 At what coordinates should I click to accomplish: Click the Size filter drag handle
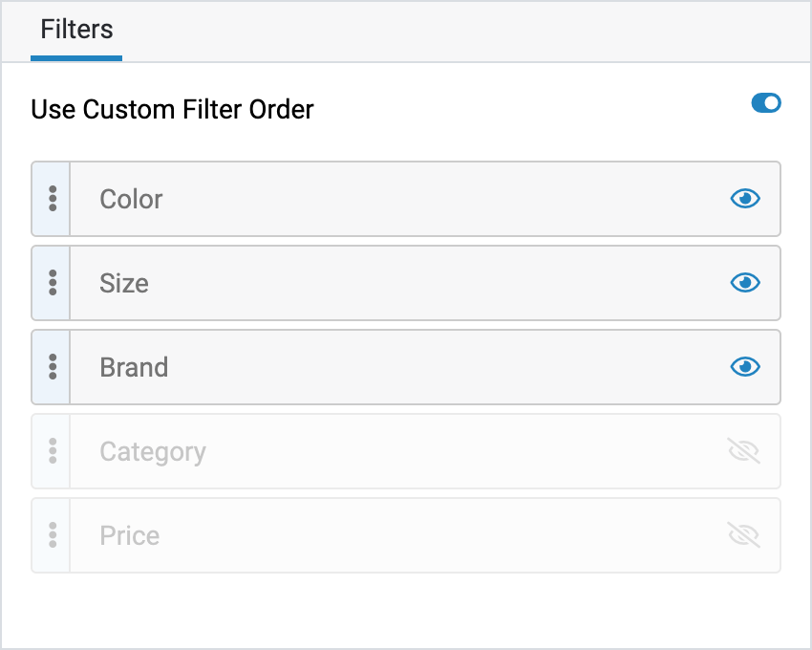tap(53, 283)
